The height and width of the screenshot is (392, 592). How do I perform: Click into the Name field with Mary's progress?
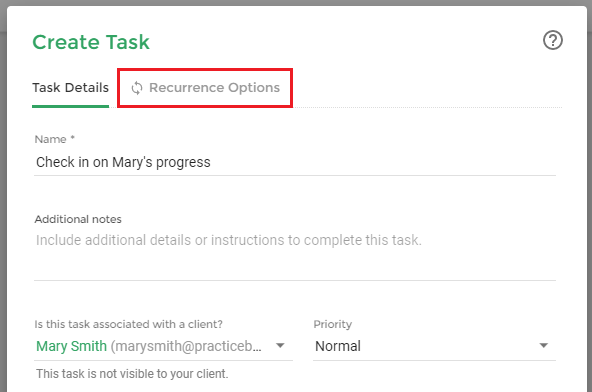click(x=295, y=162)
